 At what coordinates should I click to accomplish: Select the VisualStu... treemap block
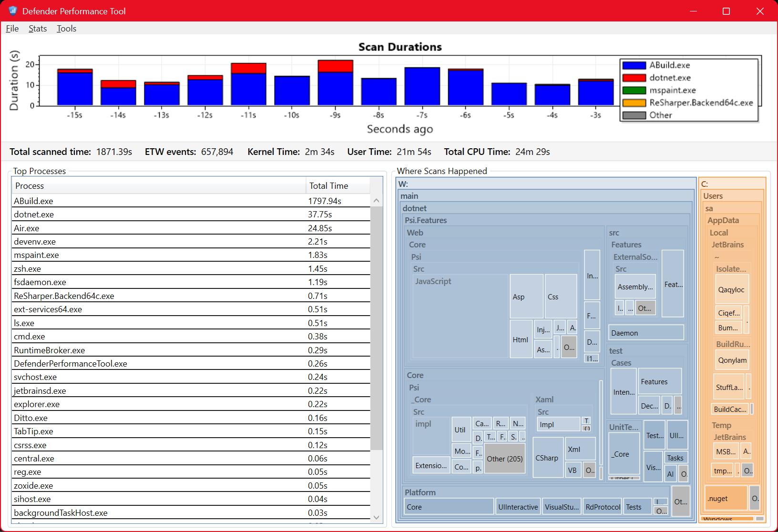pyautogui.click(x=562, y=507)
